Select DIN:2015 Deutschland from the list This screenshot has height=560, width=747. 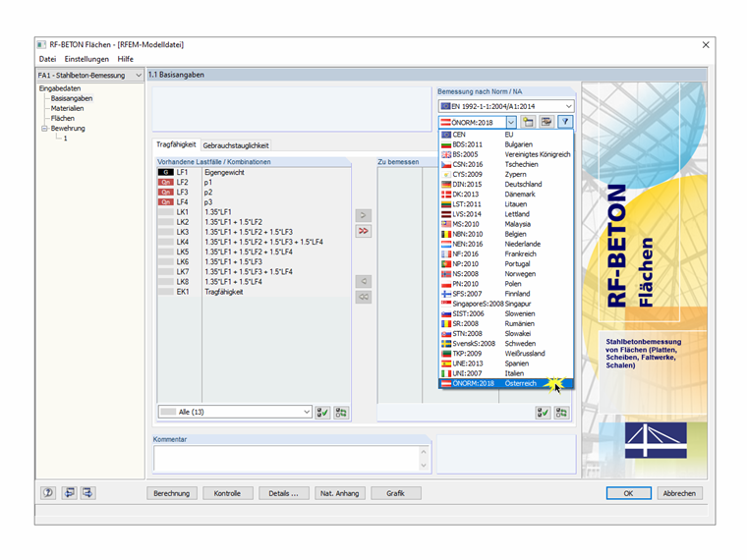point(505,185)
